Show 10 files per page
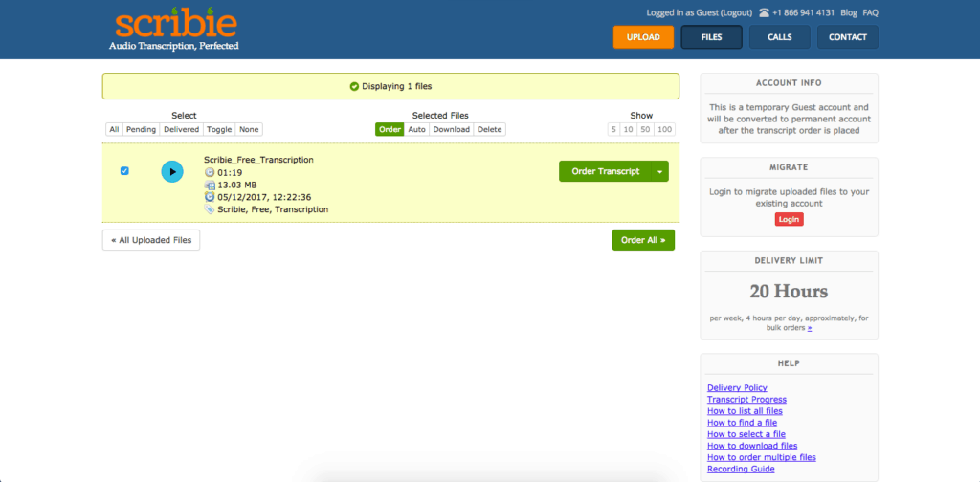Viewport: 980px width, 482px height. click(x=628, y=129)
